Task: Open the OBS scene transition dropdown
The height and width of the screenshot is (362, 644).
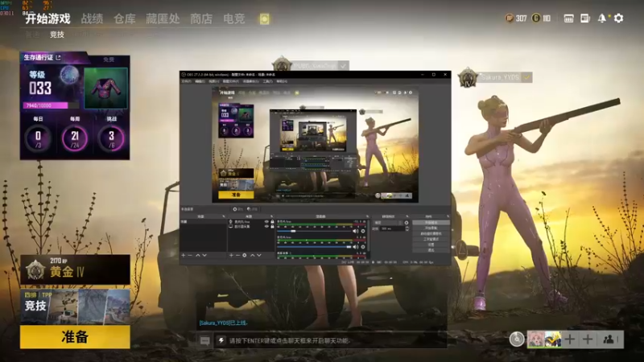Action: [388, 223]
